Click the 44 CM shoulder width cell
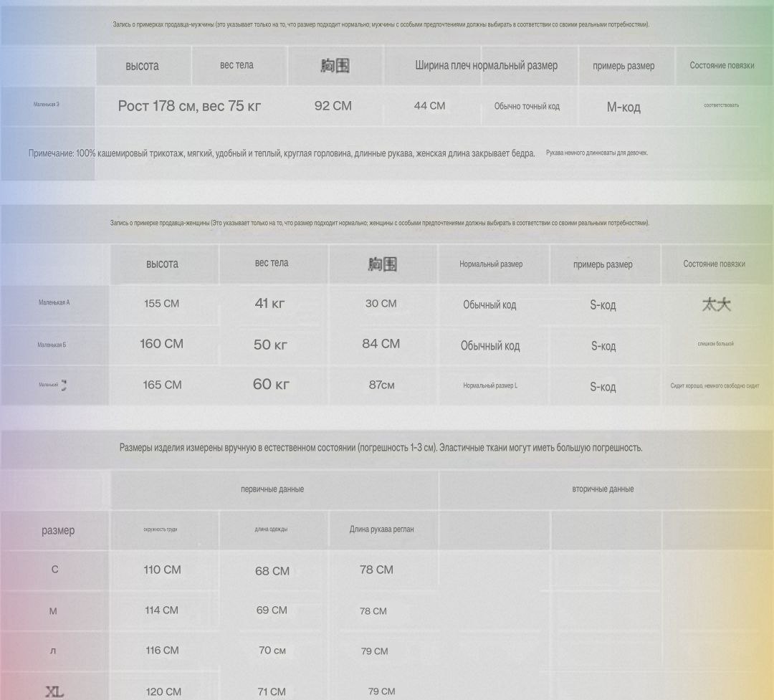774x700 pixels. pyautogui.click(x=429, y=106)
